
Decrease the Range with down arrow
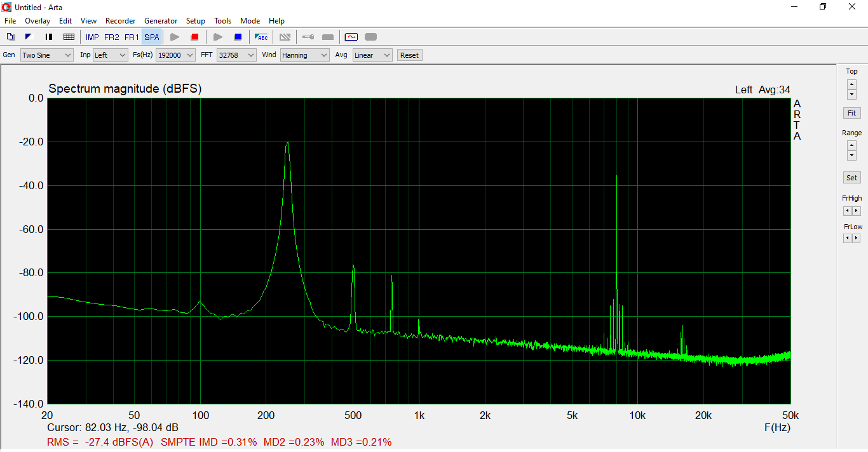tap(851, 156)
